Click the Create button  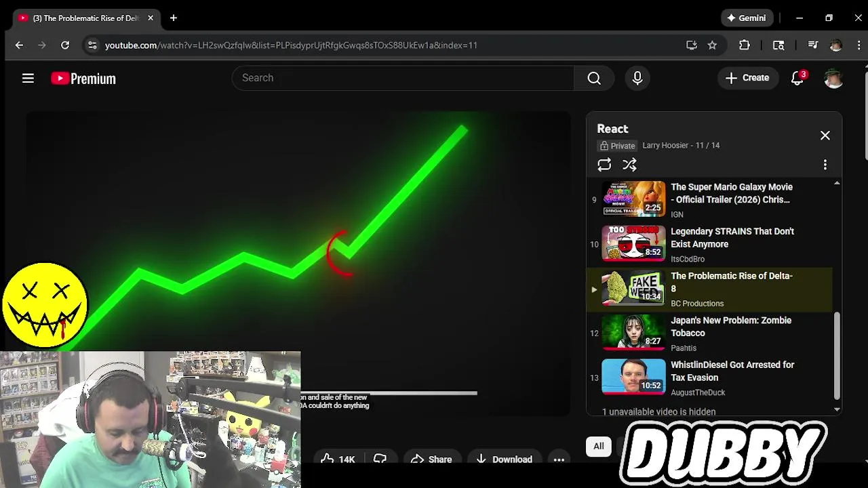coord(747,78)
